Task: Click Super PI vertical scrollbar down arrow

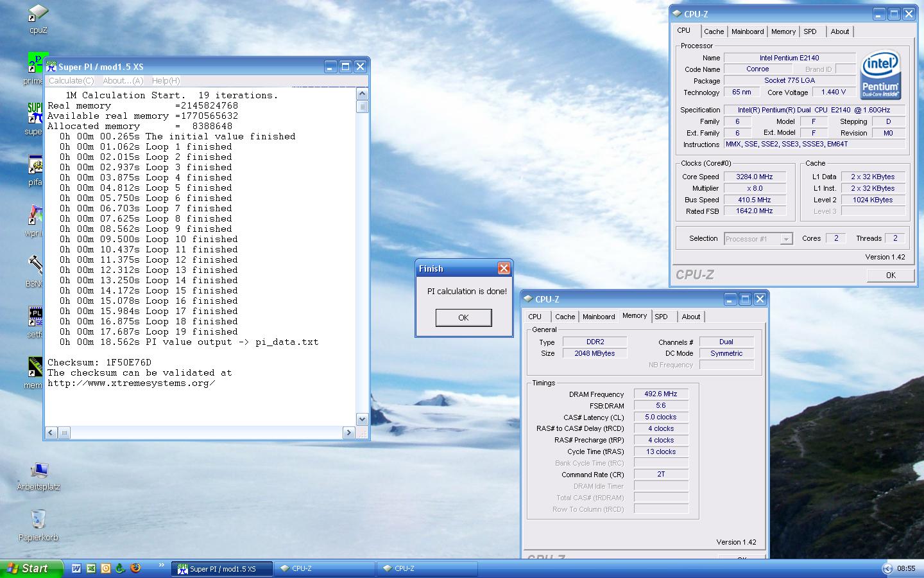Action: [362, 419]
